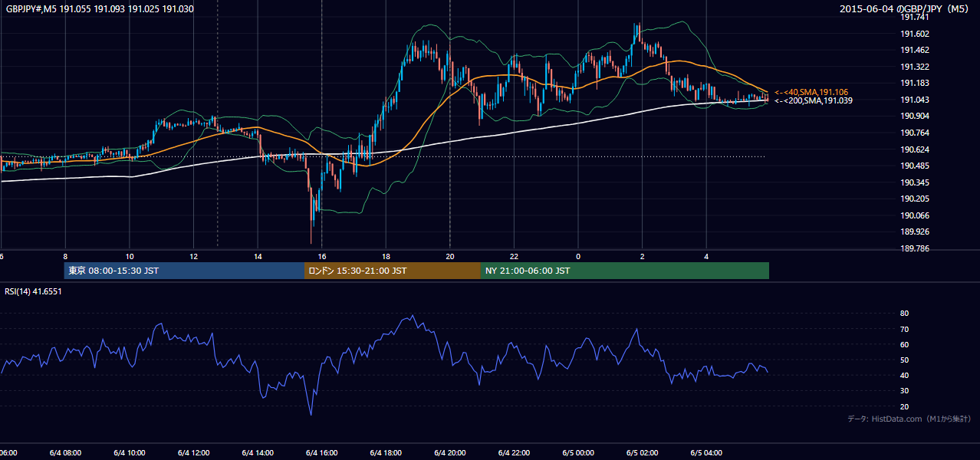Viewport: 980px width, 460px height.
Task: Click the 6/4 10:00 date axis label
Action: (129, 453)
